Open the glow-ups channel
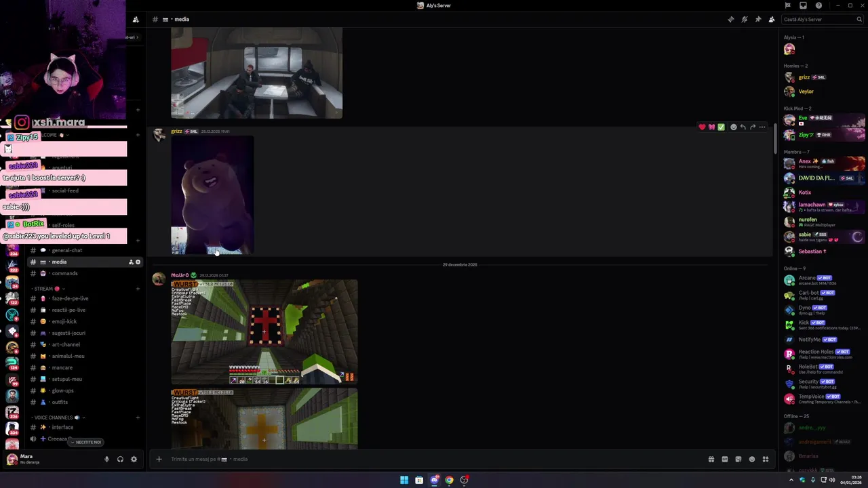 click(x=85, y=390)
